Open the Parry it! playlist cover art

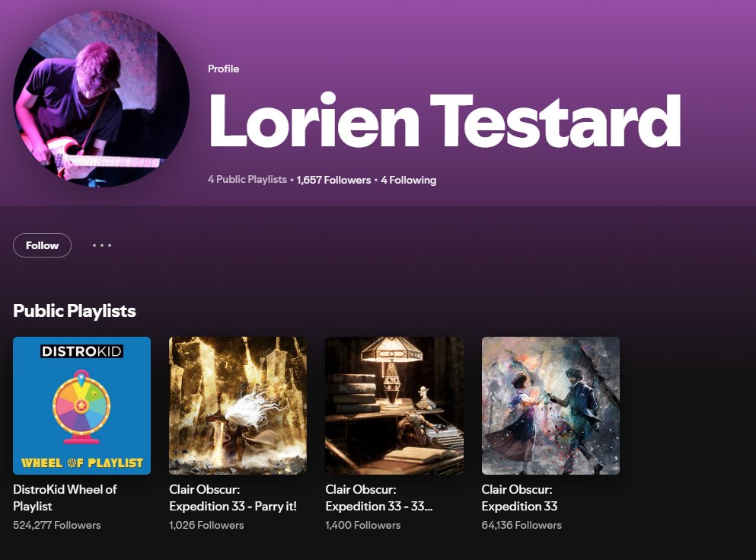coord(238,405)
